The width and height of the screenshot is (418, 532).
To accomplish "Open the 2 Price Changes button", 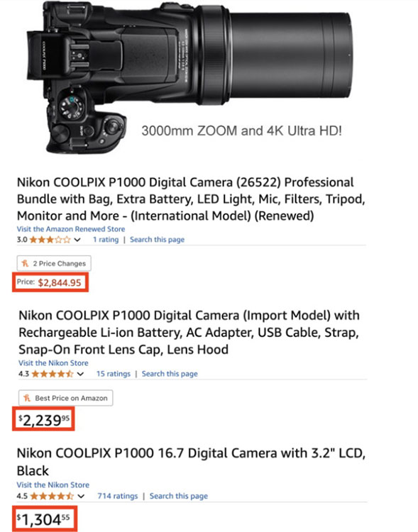I will coord(54,263).
